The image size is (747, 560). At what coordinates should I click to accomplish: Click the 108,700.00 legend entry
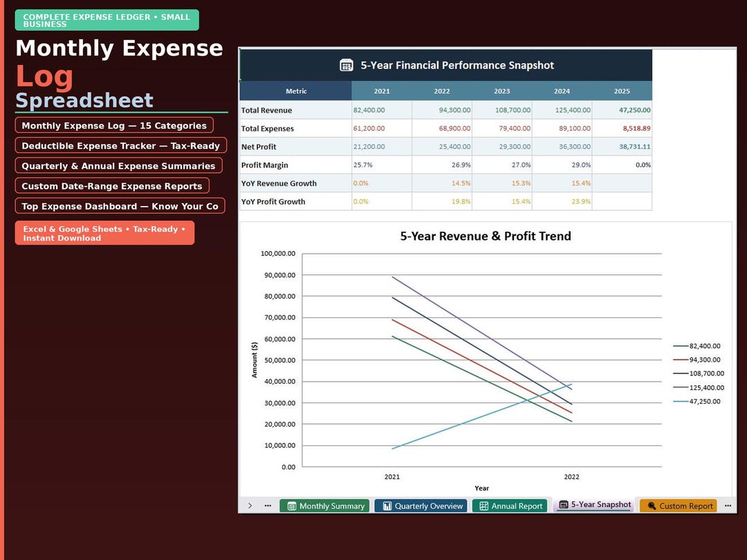coord(699,374)
